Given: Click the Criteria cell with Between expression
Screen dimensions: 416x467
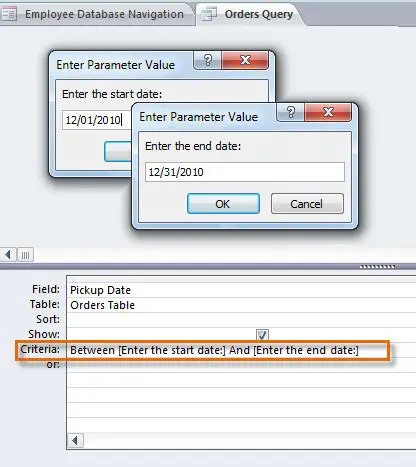Looking at the screenshot, I should click(241, 350).
